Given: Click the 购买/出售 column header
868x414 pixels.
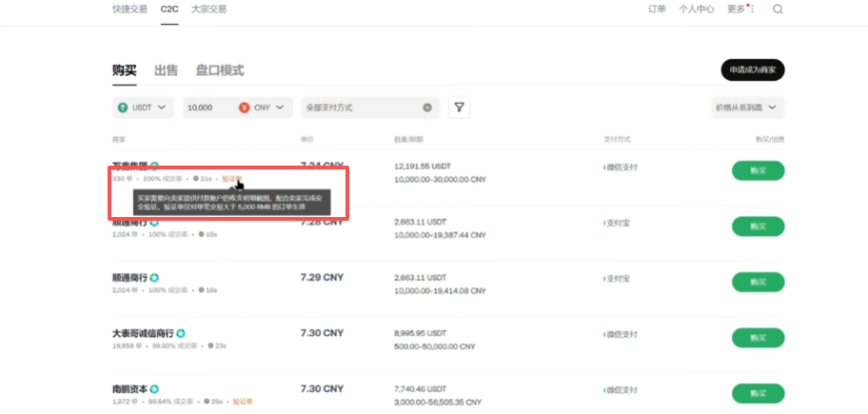Looking at the screenshot, I should (770, 140).
